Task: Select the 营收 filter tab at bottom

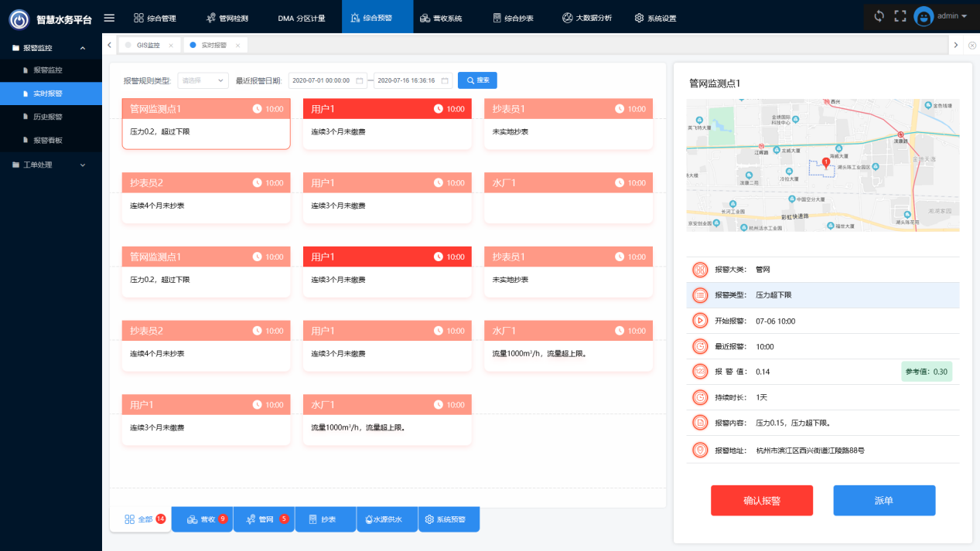Action: pyautogui.click(x=201, y=519)
